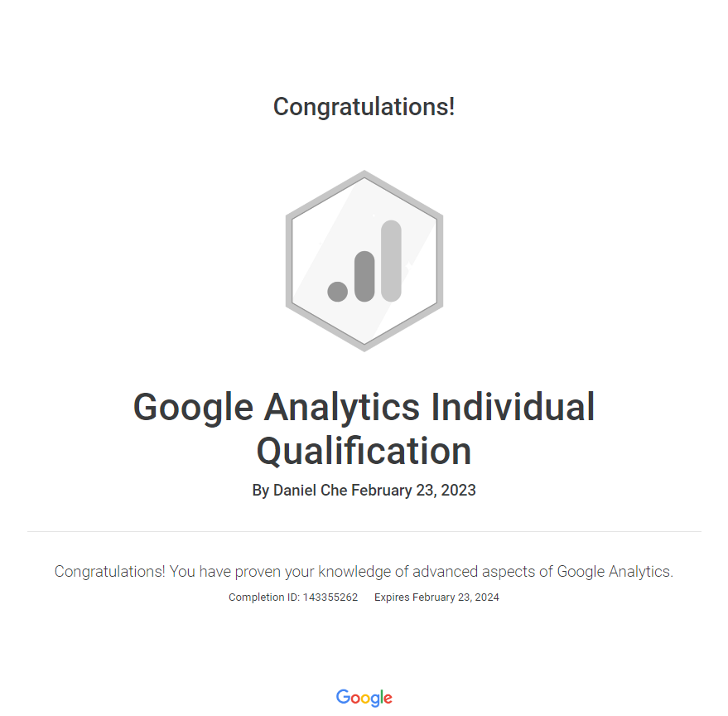Click the word 'Qualification' in title
This screenshot has width=728, height=716.
[364, 452]
